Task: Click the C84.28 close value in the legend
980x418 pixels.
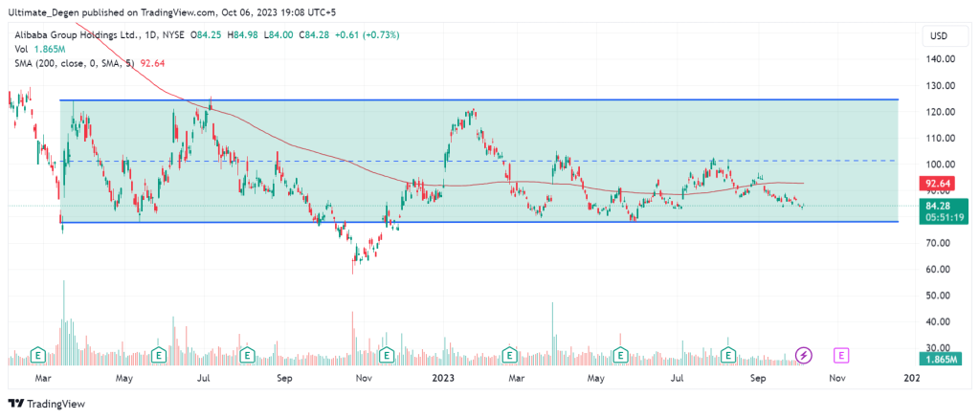Action: [x=316, y=35]
